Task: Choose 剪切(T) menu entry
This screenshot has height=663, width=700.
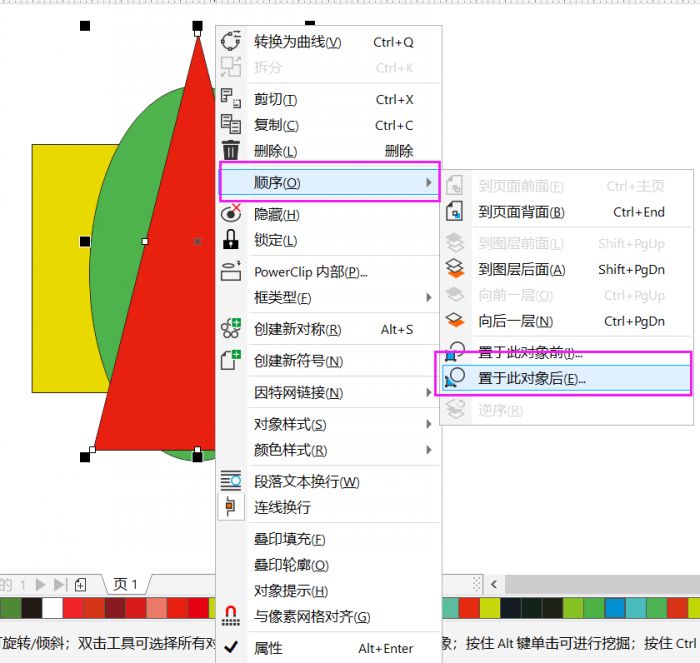Action: point(329,99)
